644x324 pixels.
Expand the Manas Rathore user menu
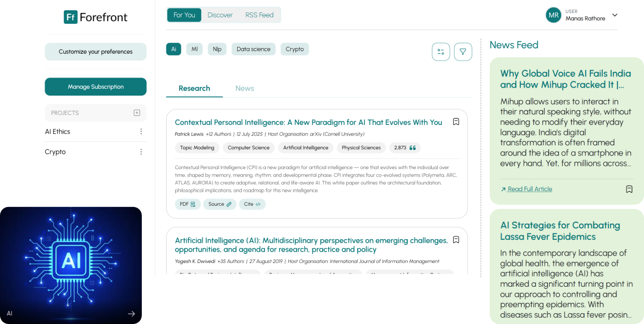pyautogui.click(x=615, y=15)
